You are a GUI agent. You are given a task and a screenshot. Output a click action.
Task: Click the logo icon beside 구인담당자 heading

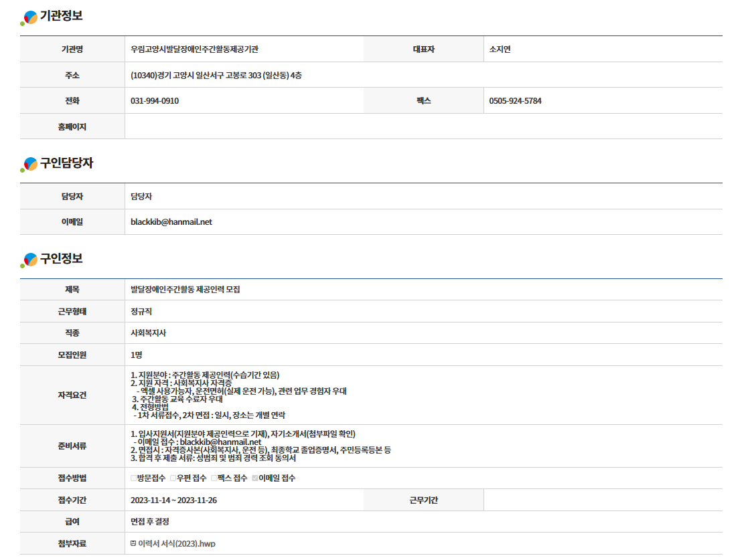point(29,164)
